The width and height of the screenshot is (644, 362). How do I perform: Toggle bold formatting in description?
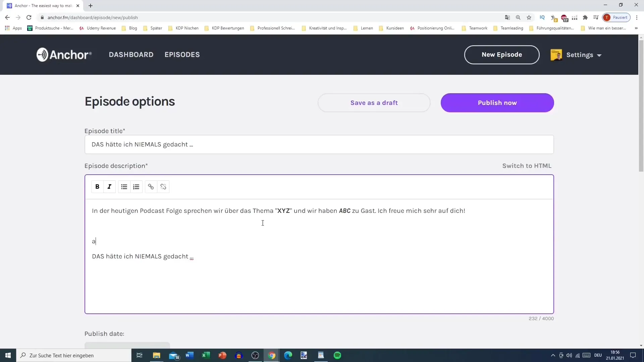[x=97, y=186]
